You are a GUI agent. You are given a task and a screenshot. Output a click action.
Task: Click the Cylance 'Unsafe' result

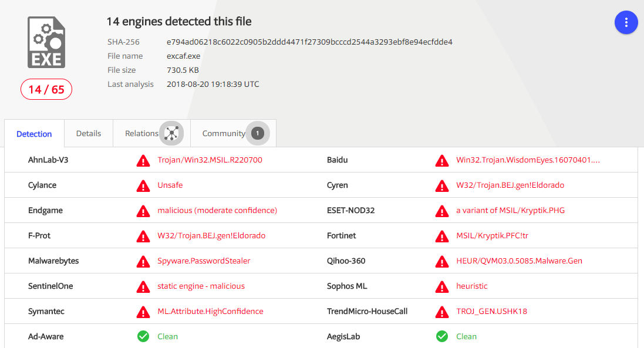(170, 185)
